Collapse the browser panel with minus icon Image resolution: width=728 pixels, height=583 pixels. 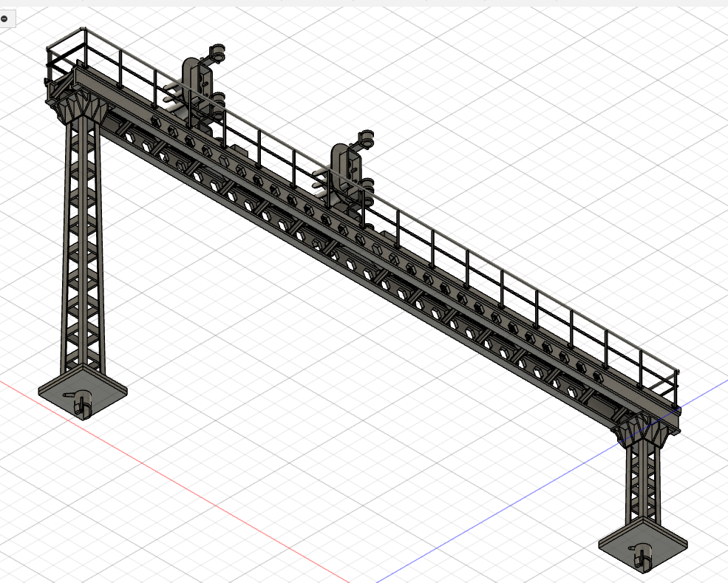coord(4,18)
